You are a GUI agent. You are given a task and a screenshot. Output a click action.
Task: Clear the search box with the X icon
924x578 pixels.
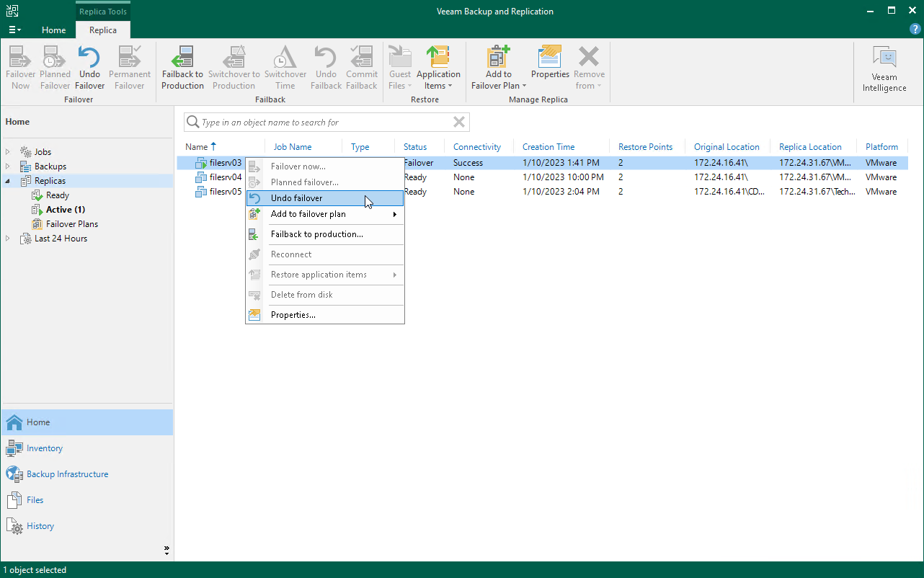pyautogui.click(x=459, y=122)
